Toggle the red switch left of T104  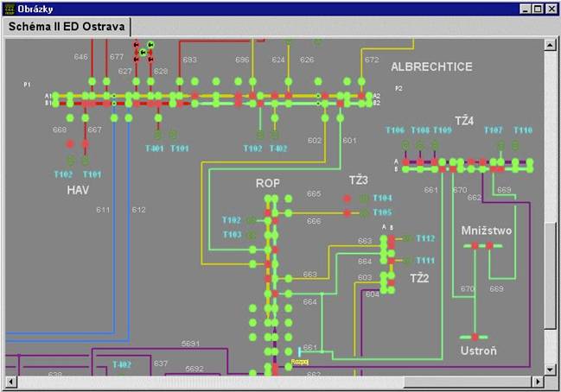347,199
